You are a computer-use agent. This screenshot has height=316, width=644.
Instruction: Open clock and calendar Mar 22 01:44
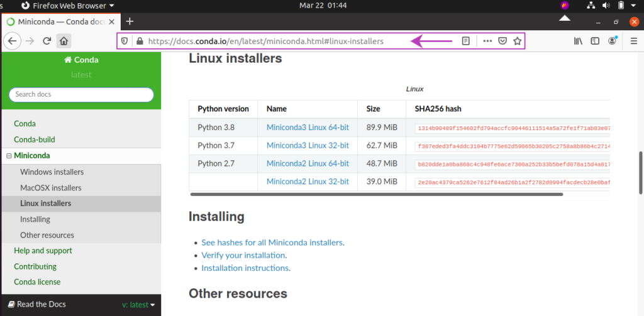click(323, 5)
